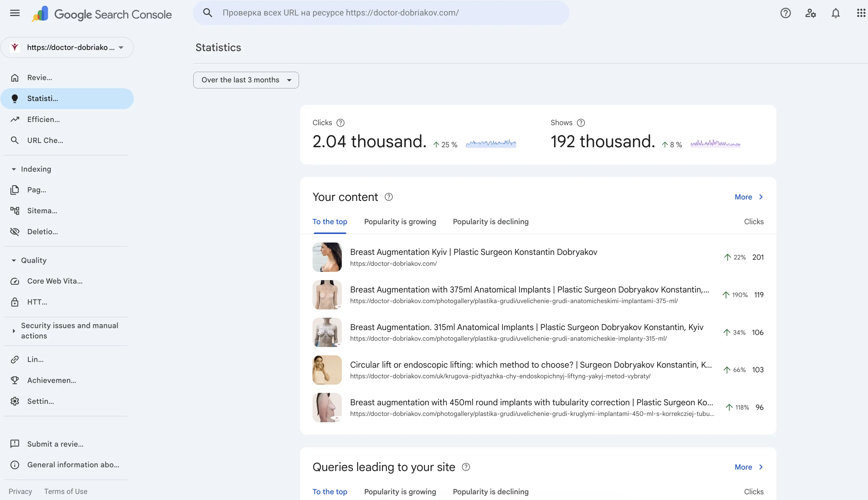This screenshot has width=868, height=500.
Task: Open the Achievements trophy item
Action: (51, 380)
